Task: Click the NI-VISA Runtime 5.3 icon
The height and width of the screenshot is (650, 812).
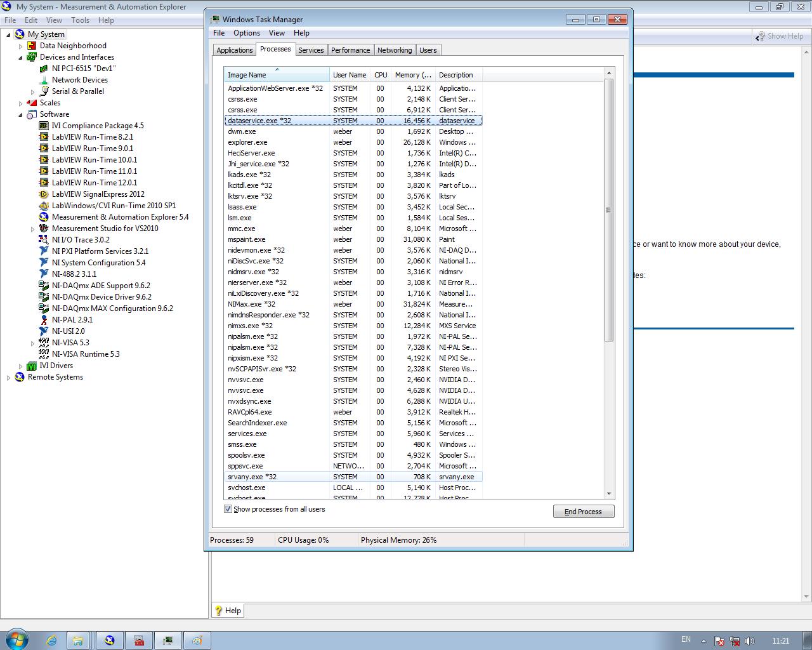Action: 44,354
